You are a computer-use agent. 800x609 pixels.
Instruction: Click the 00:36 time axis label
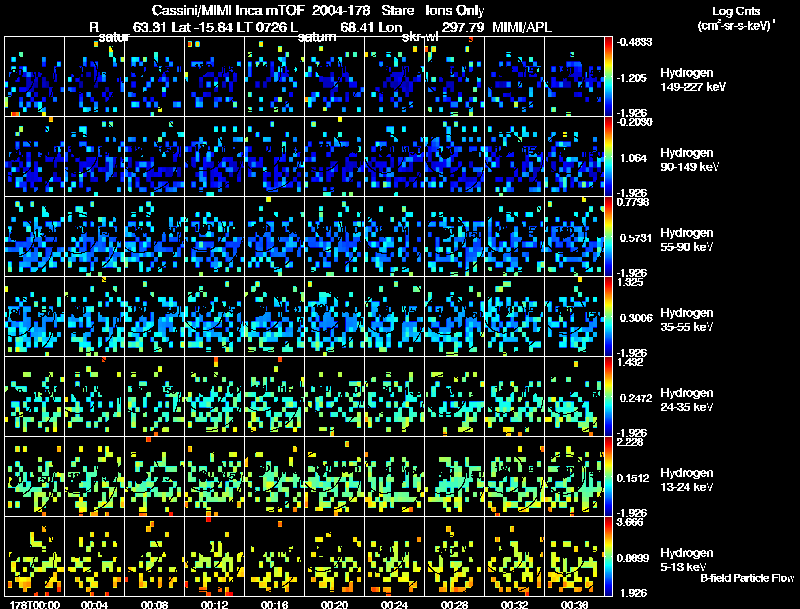(574, 604)
